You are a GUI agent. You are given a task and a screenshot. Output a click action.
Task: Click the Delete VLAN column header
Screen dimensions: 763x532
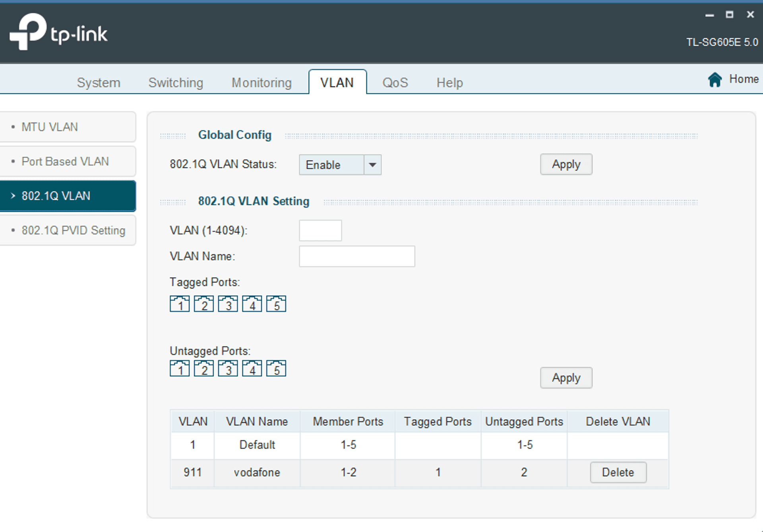point(618,422)
